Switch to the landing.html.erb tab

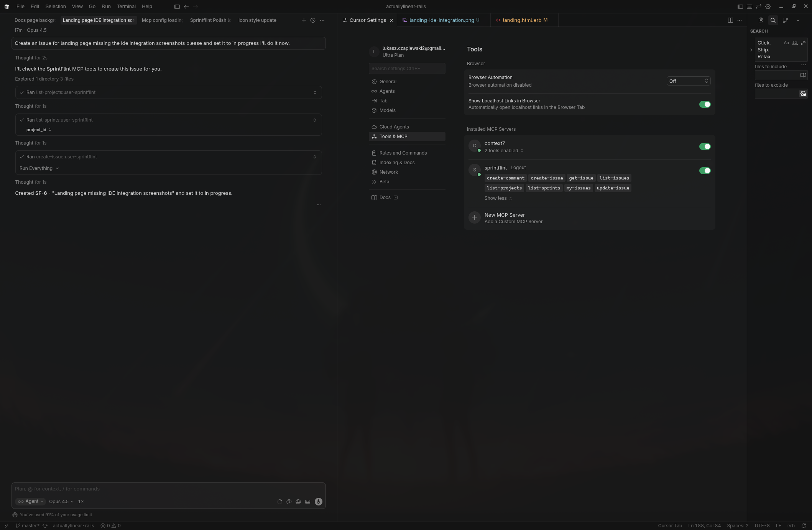point(521,20)
